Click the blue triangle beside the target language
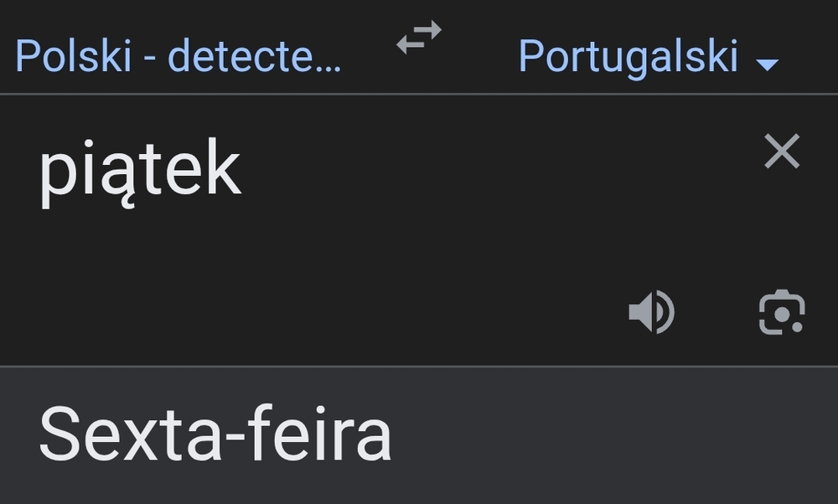 tap(767, 64)
